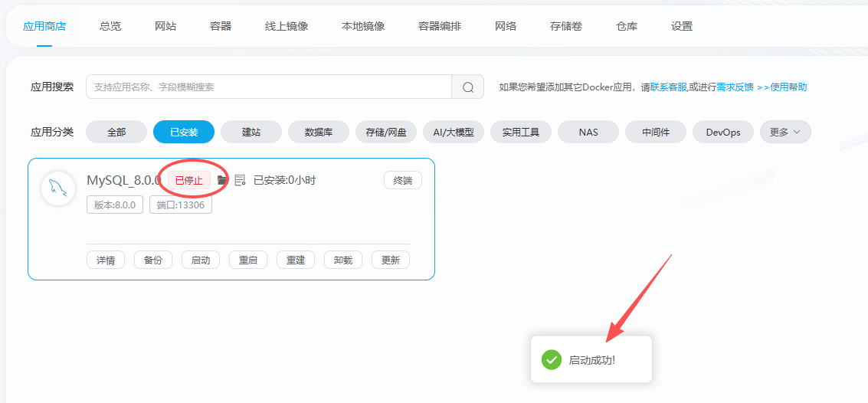Filter by 数据库 category
Image resolution: width=868 pixels, height=403 pixels.
point(319,132)
